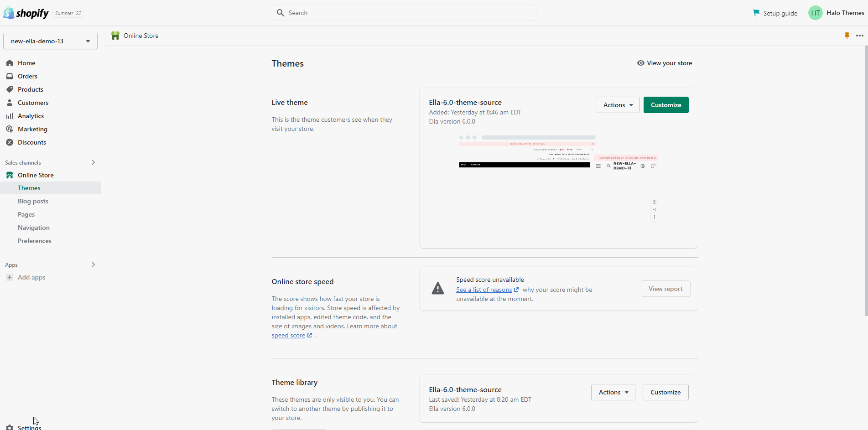
Task: Click the Online Store sidebar icon
Action: click(10, 175)
